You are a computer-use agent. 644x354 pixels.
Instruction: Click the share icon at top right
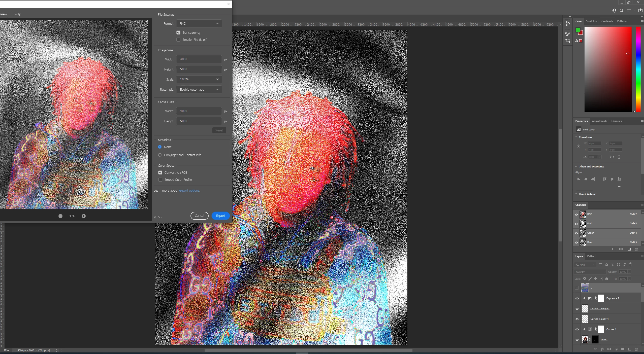click(x=640, y=11)
